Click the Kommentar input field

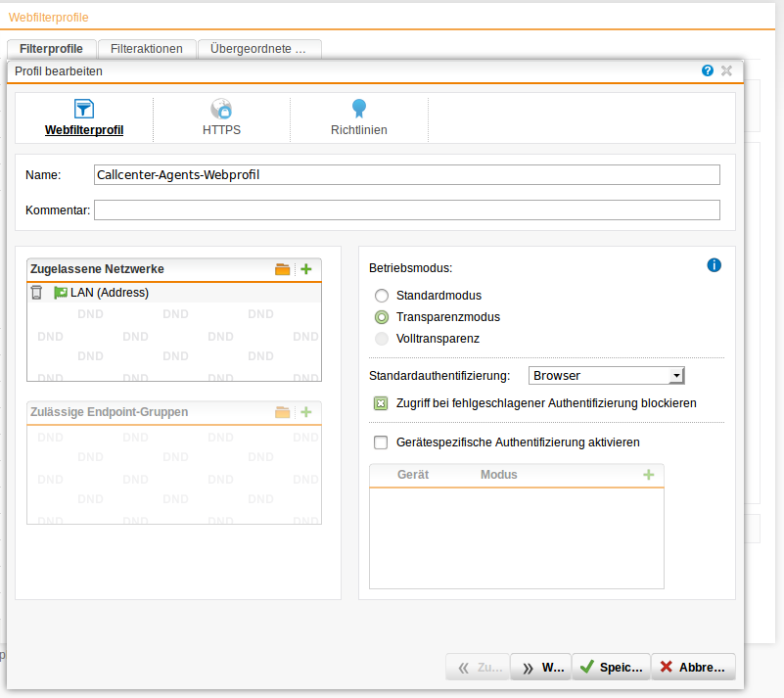[x=406, y=210]
